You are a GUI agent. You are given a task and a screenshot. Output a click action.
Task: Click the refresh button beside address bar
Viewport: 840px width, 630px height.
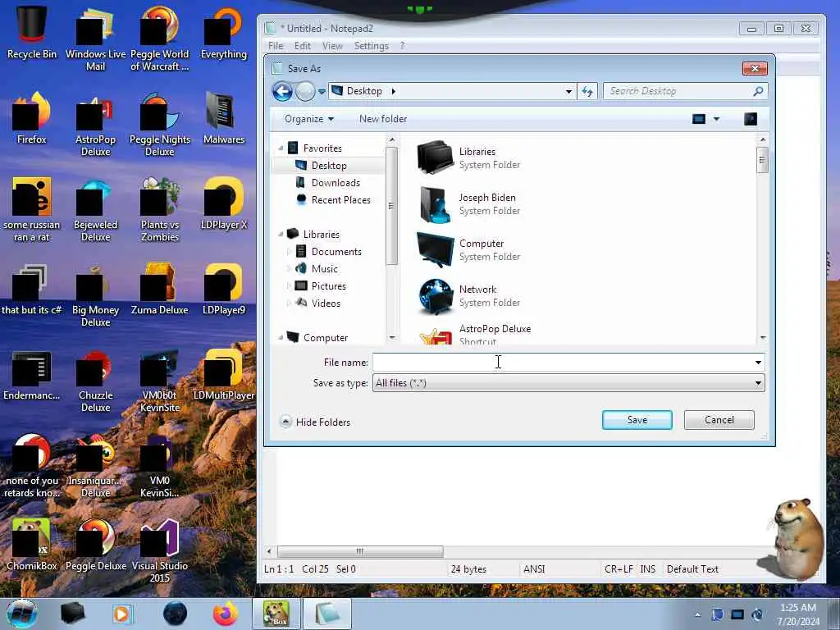(x=587, y=91)
